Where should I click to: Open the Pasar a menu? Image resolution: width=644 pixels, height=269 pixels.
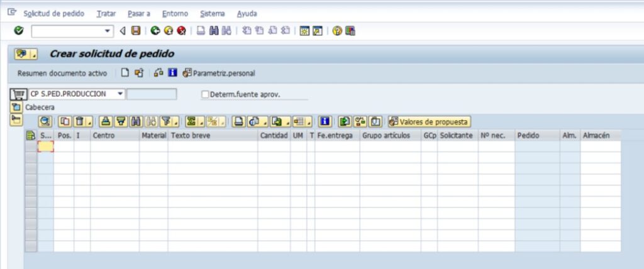click(x=139, y=14)
